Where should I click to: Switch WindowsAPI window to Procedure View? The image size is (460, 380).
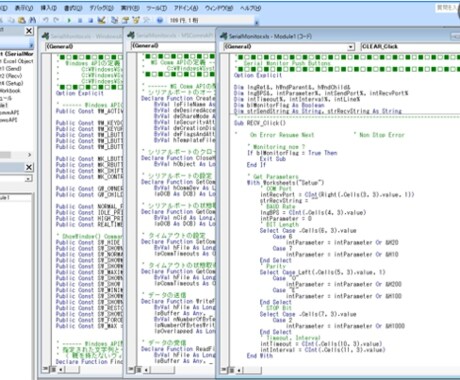tap(45, 369)
